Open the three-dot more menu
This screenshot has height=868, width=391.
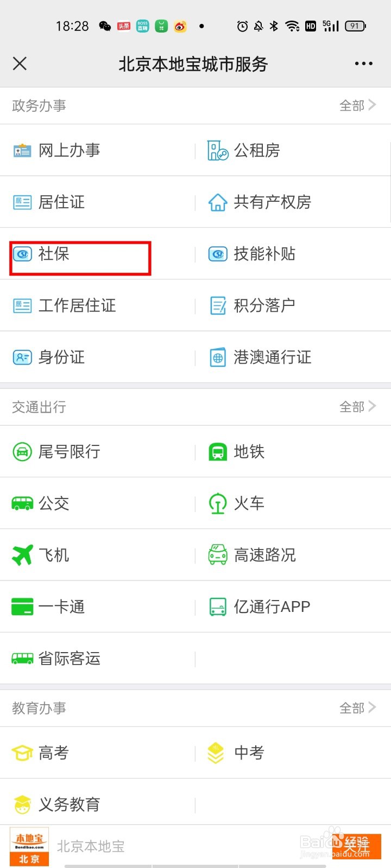363,63
